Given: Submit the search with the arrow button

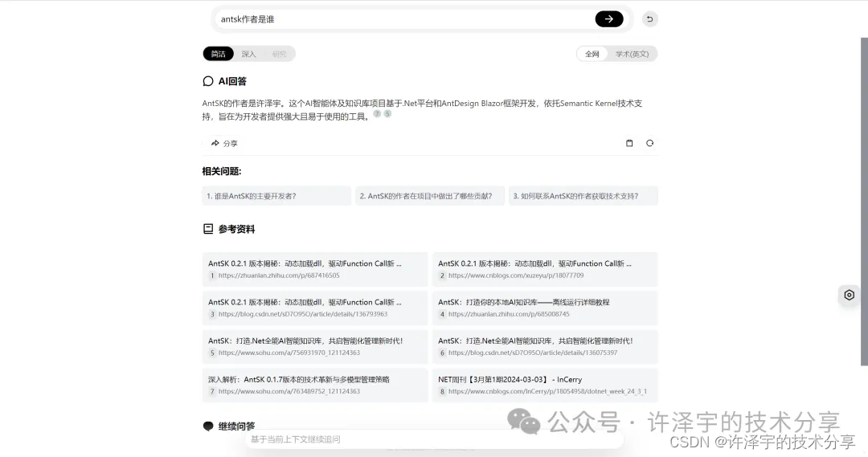Looking at the screenshot, I should [x=609, y=18].
